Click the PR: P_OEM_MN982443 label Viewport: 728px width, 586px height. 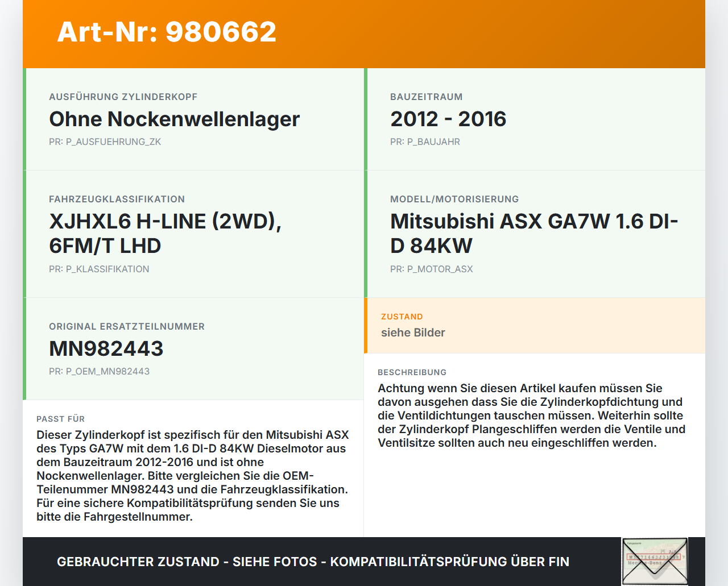[100, 371]
